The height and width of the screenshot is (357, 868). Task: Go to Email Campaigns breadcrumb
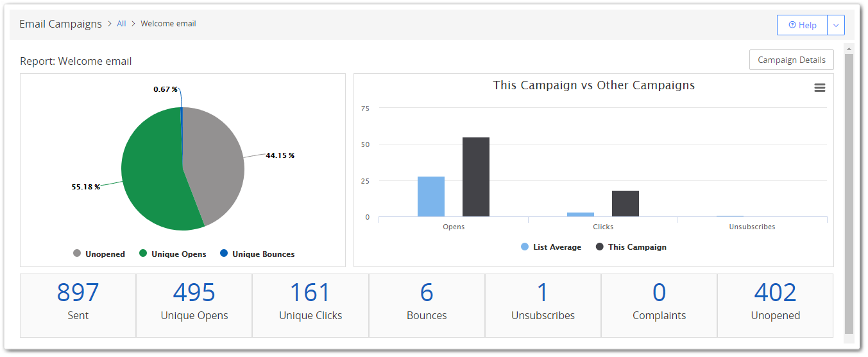click(x=60, y=24)
